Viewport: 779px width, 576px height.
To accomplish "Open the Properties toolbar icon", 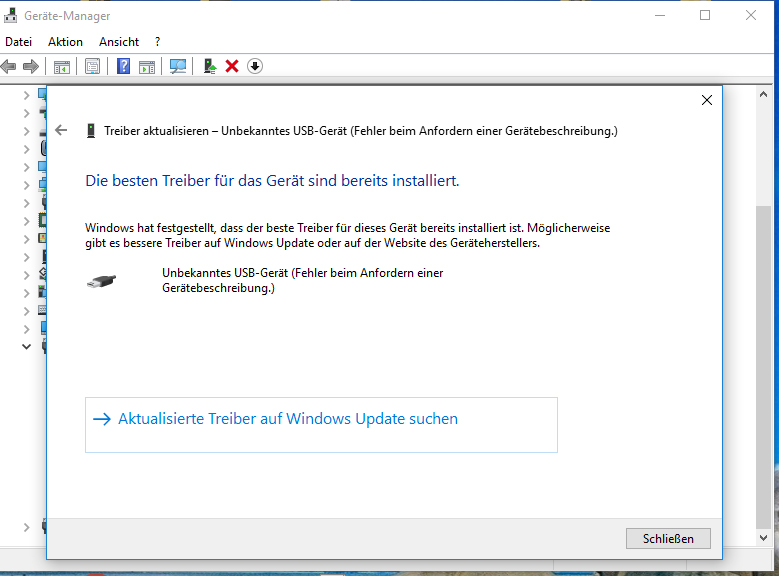I will pos(92,67).
